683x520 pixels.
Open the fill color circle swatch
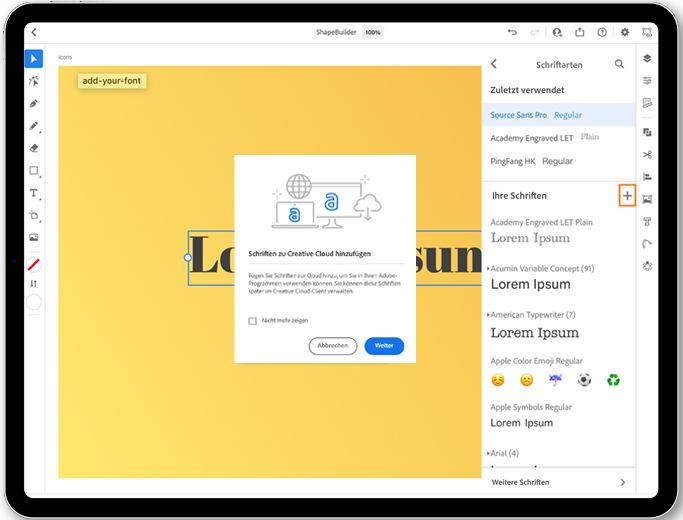click(34, 302)
